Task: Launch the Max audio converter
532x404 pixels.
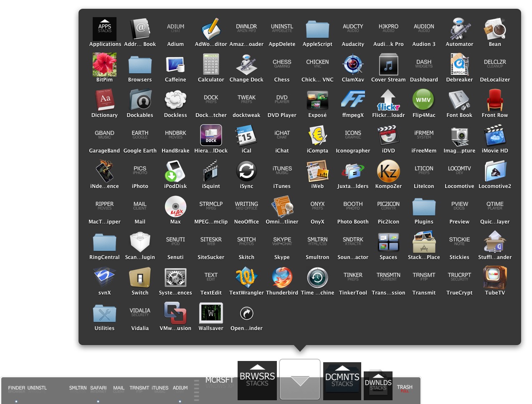Action: (x=175, y=206)
